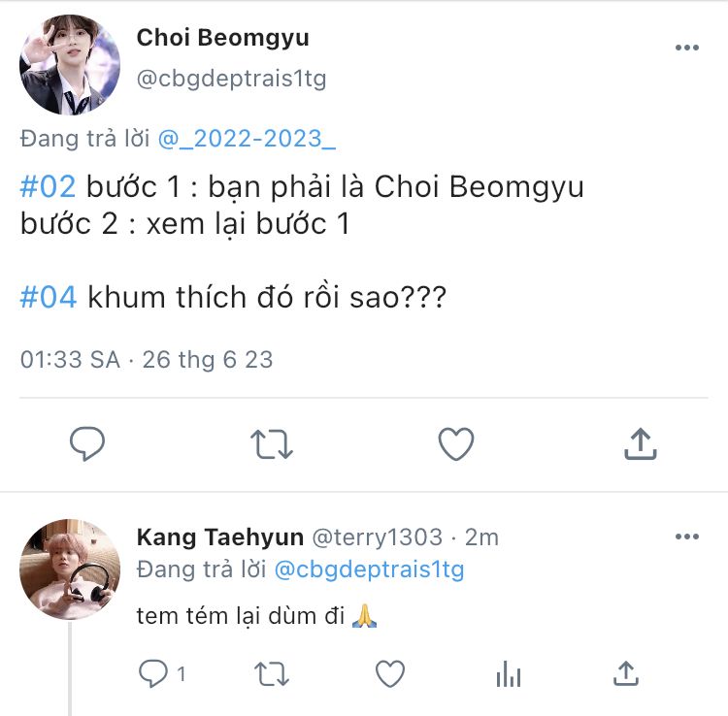This screenshot has width=728, height=716.
Task: Reply to Choi Beomgyu's main tweet
Action: (x=87, y=444)
